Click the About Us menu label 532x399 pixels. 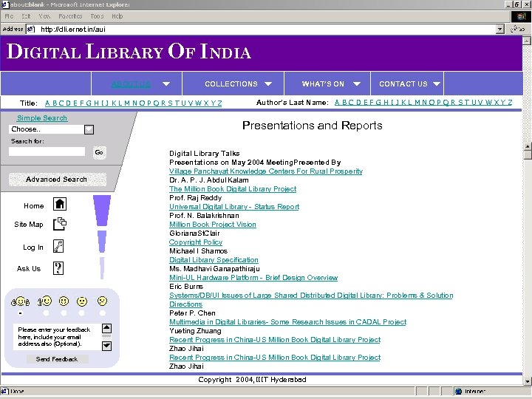coord(131,83)
